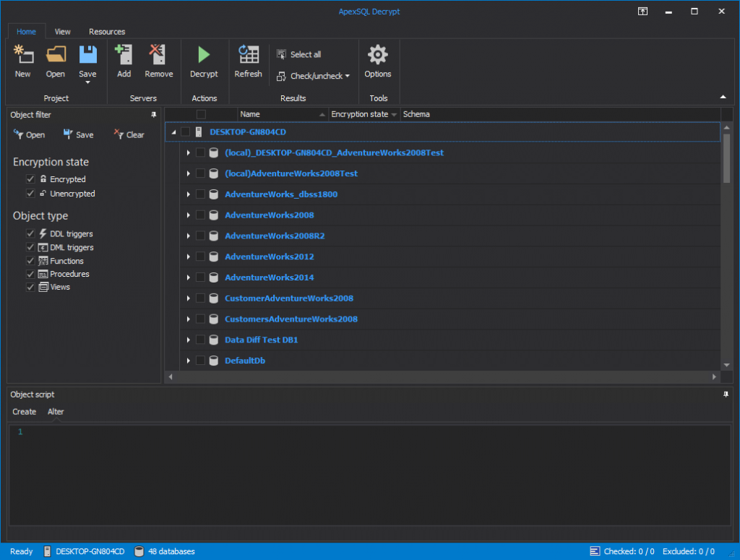The height and width of the screenshot is (560, 740).
Task: Collapse the DESKTOP-GN804CD server node
Action: point(173,132)
